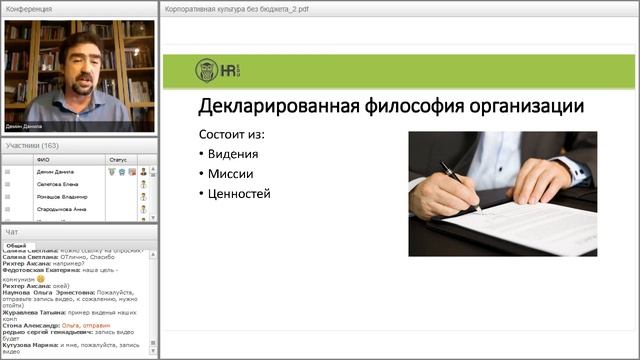Click the chat scrollbar down arrow
Viewport: 640px width, 360px height.
point(153,351)
